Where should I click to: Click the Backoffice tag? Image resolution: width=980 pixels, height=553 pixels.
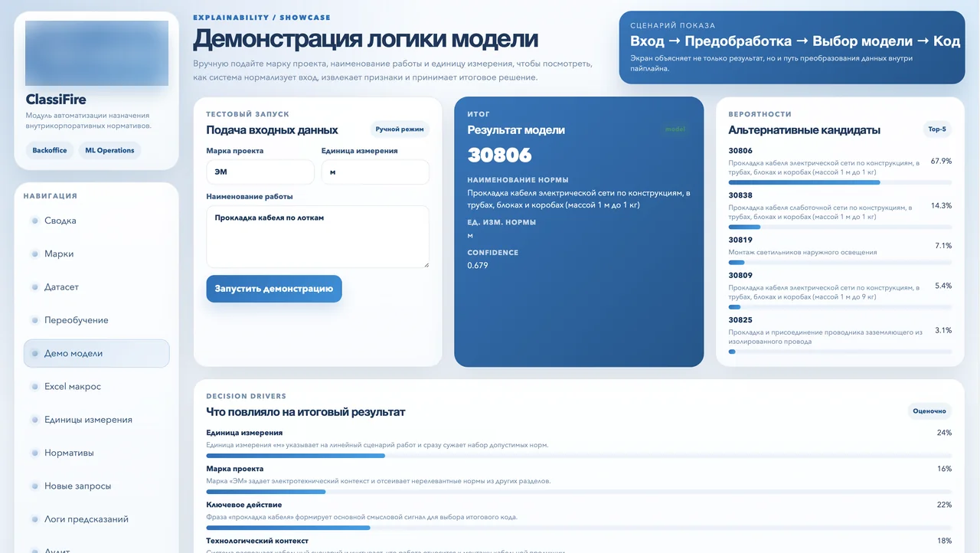click(50, 151)
